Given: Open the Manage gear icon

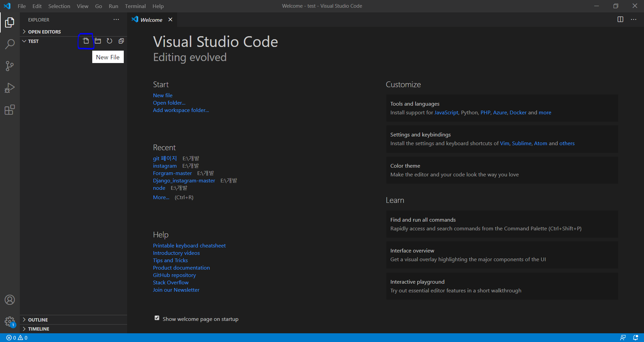Looking at the screenshot, I should (x=10, y=322).
